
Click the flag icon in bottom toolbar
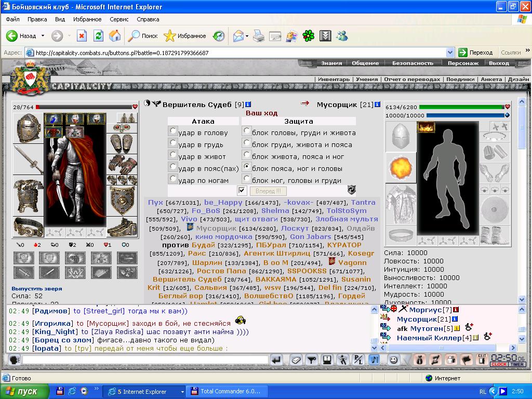[x=467, y=360]
